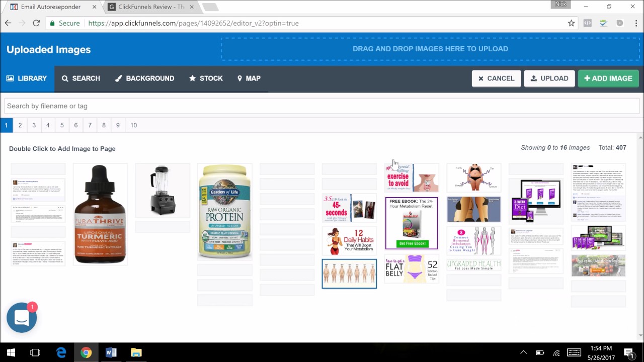644x362 pixels.
Task: Click the green Add Image button
Action: pos(608,78)
